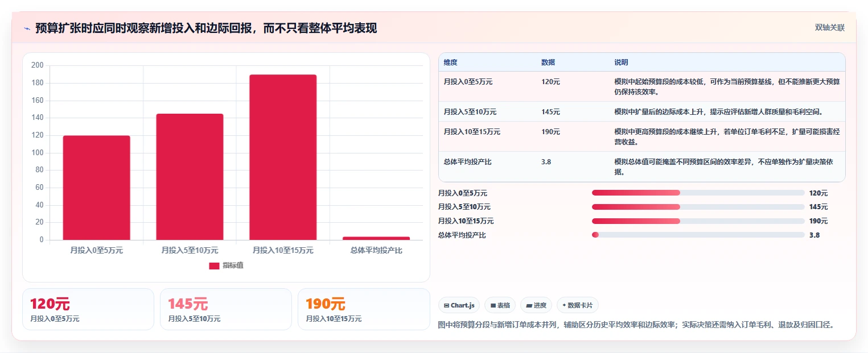Click the 190元 label beside progress bar
This screenshot has height=353, width=868.
point(818,221)
